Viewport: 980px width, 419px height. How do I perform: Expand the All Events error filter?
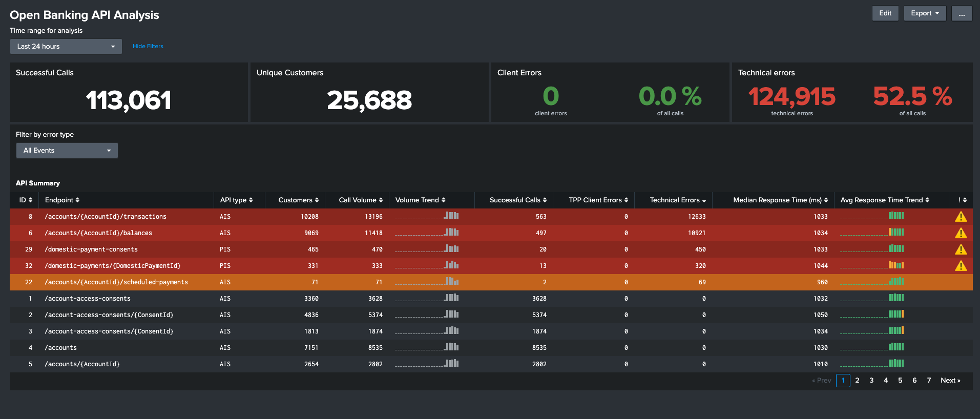pos(67,151)
